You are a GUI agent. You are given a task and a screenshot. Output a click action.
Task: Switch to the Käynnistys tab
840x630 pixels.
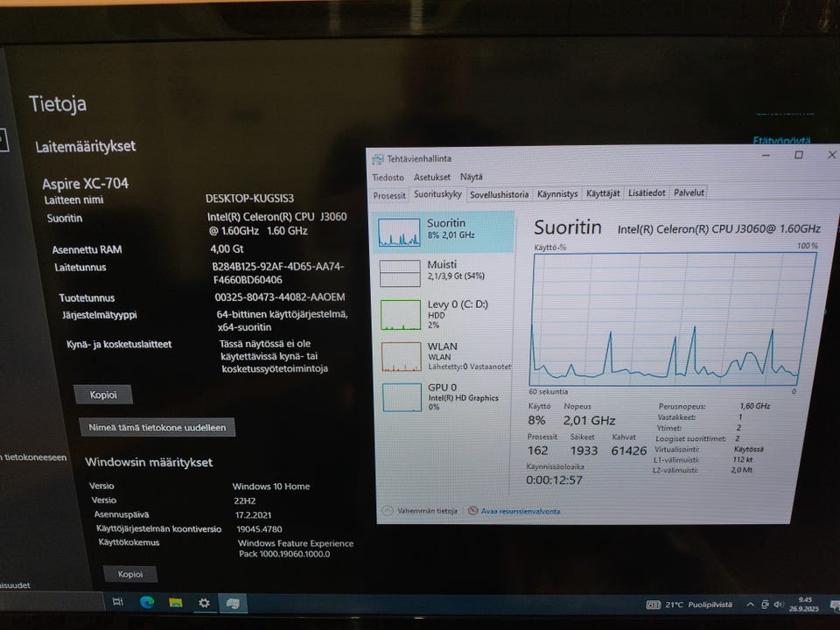tap(557, 194)
